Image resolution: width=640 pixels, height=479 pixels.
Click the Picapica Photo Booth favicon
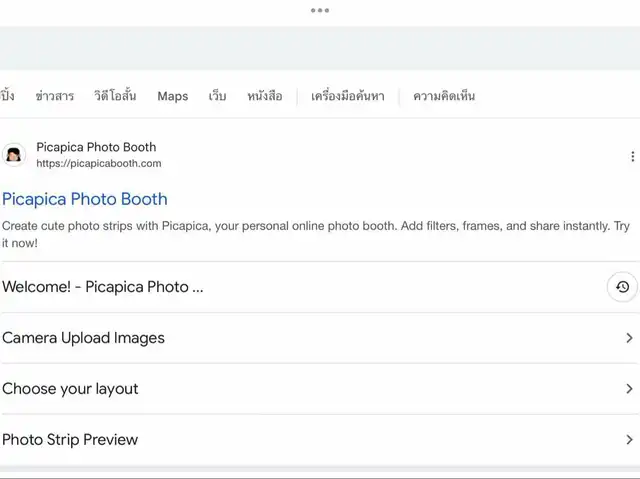[x=14, y=155]
